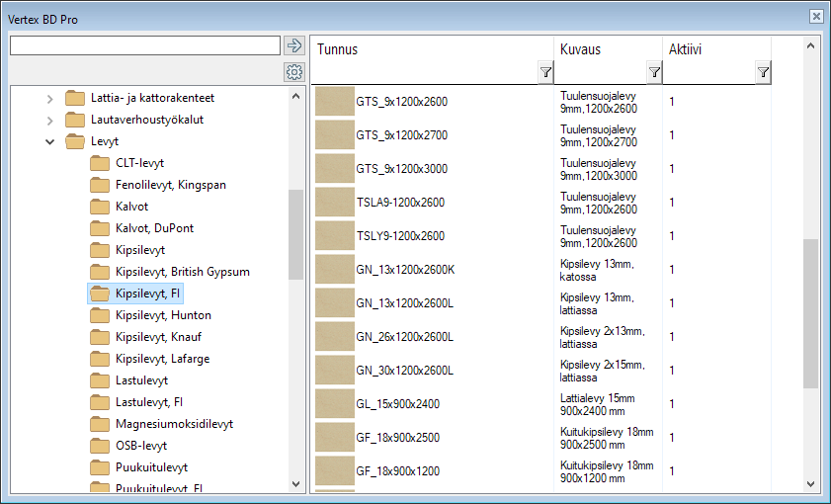
Task: Open the gear settings icon
Action: click(293, 72)
